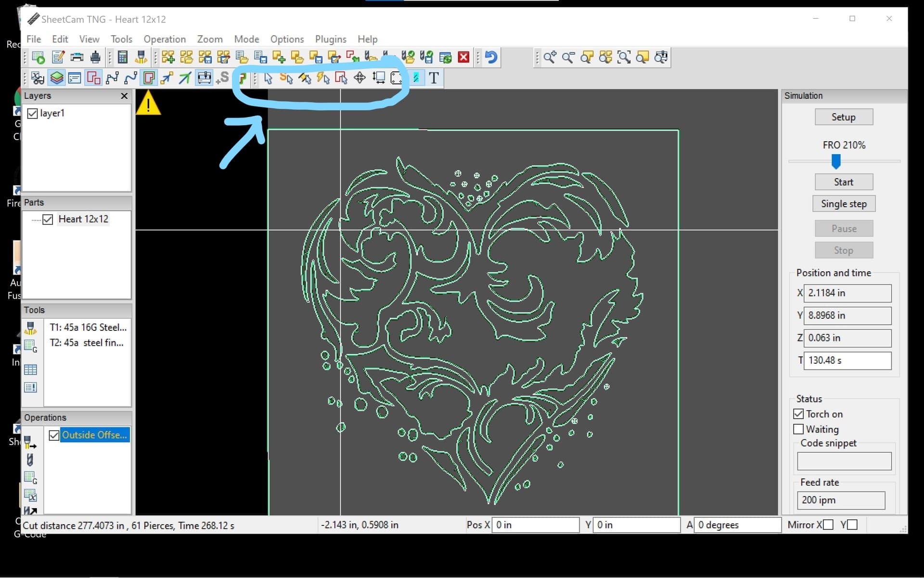Click the new plasma tool icon in Tools panel

30,328
